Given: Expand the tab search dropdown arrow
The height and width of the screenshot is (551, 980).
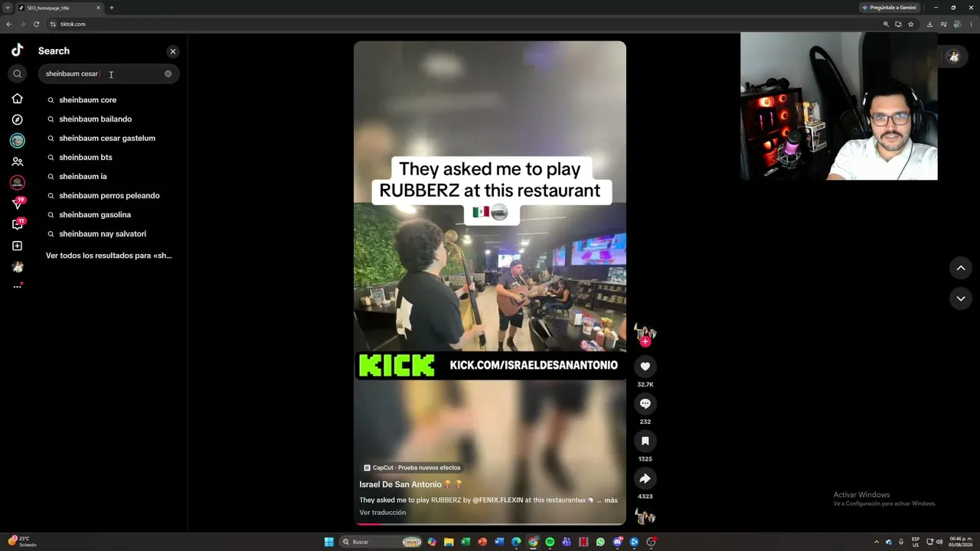Looking at the screenshot, I should click(8, 8).
